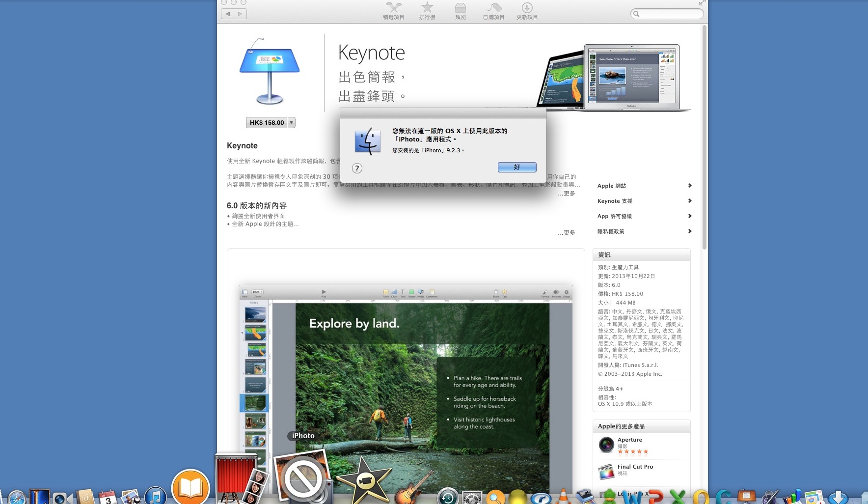Open Numbers chart icon in the Dock

792,497
